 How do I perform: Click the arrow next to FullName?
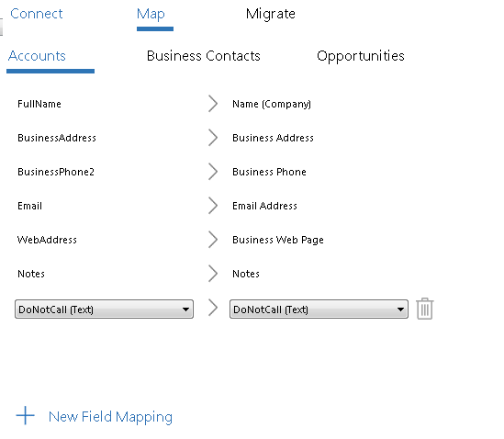click(x=212, y=104)
